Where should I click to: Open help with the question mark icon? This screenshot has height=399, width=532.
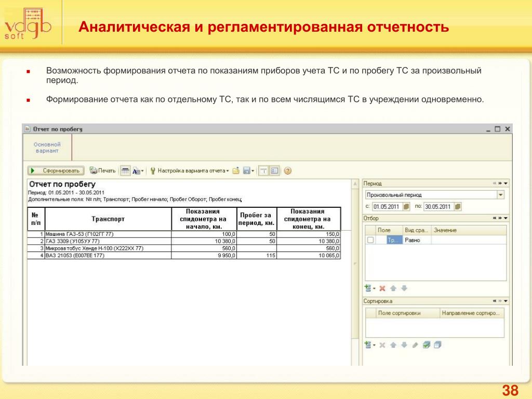(x=288, y=170)
